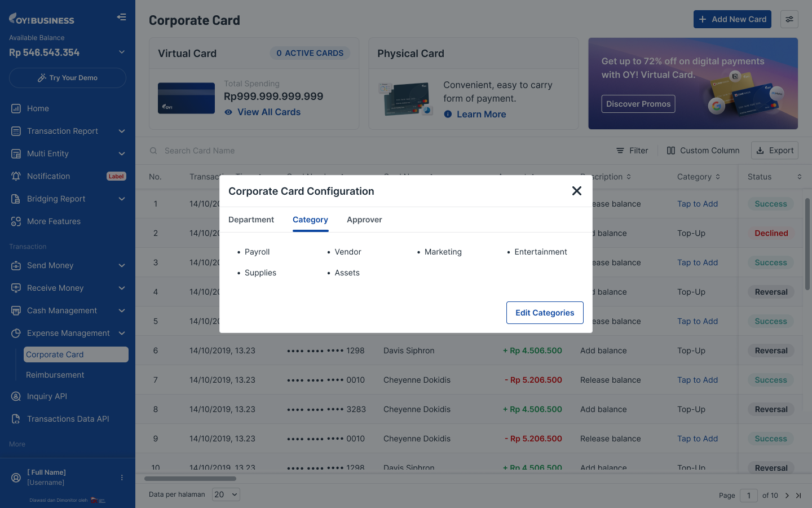Open the data per halaman dropdown
Image resolution: width=812 pixels, height=508 pixels.
(x=226, y=494)
